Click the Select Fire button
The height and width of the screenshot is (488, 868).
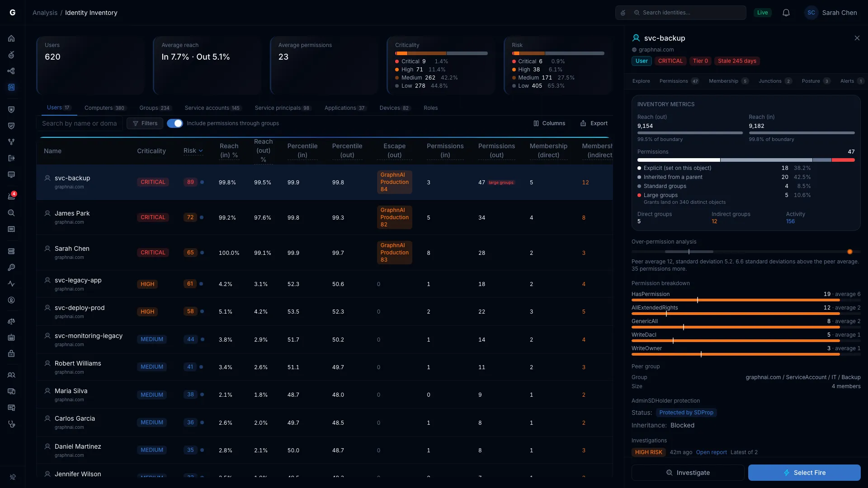(x=804, y=473)
